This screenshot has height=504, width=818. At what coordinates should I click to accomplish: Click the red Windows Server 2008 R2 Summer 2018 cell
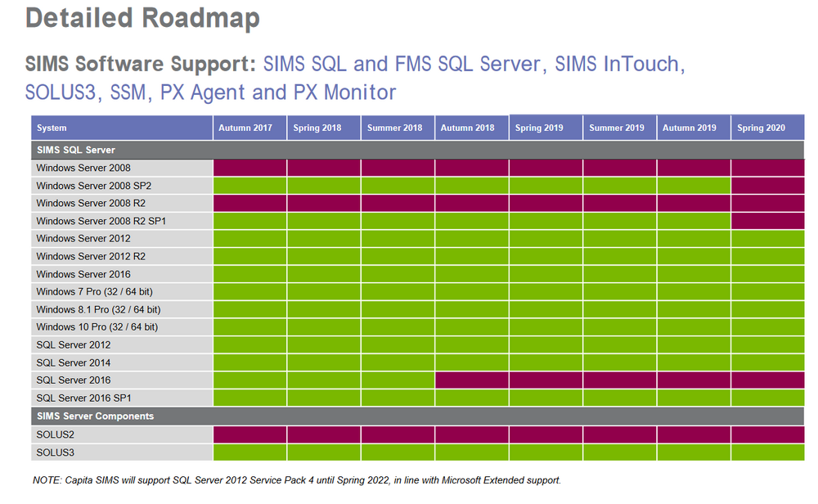click(398, 204)
